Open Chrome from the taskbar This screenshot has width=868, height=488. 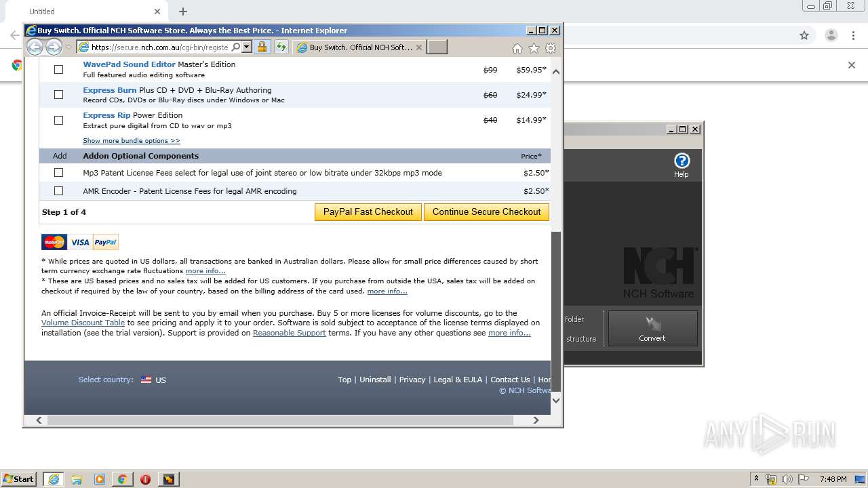click(123, 479)
